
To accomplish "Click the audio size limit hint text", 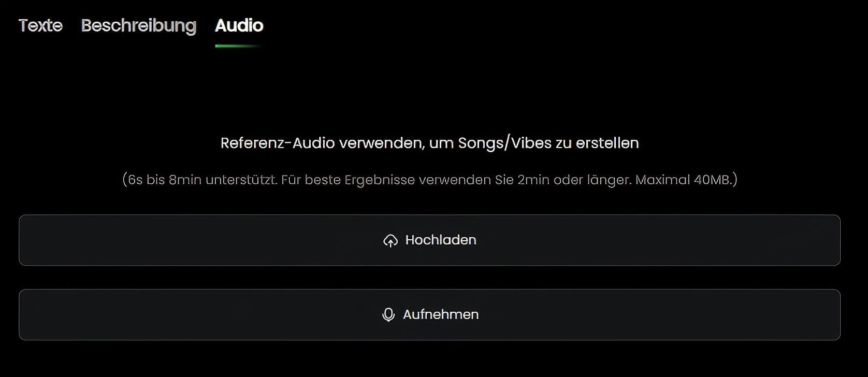I will point(430,180).
